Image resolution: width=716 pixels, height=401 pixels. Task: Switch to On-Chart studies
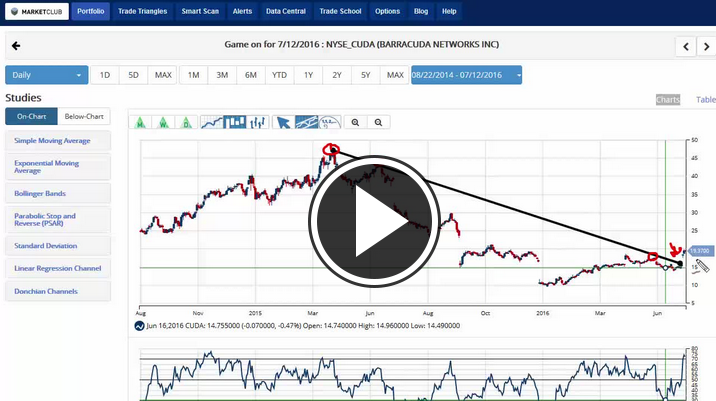click(32, 116)
